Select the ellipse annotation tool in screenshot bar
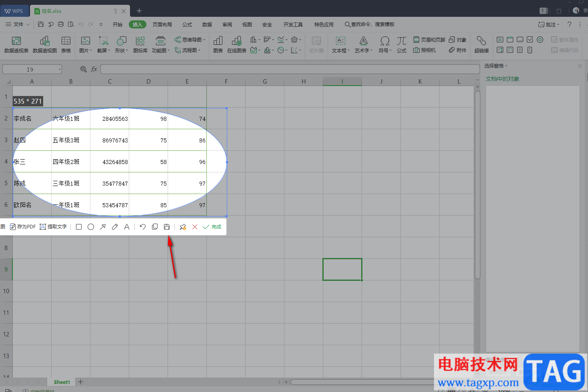 pos(91,227)
